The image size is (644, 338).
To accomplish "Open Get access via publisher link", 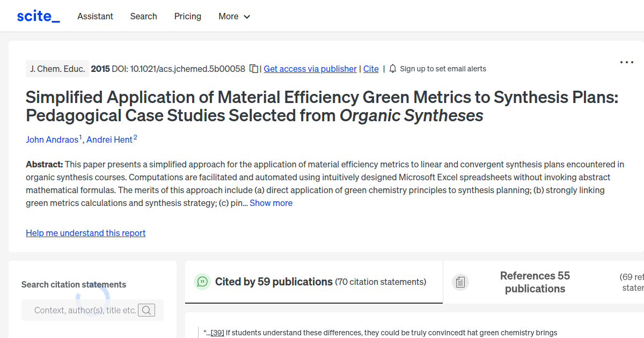I will click(x=310, y=69).
